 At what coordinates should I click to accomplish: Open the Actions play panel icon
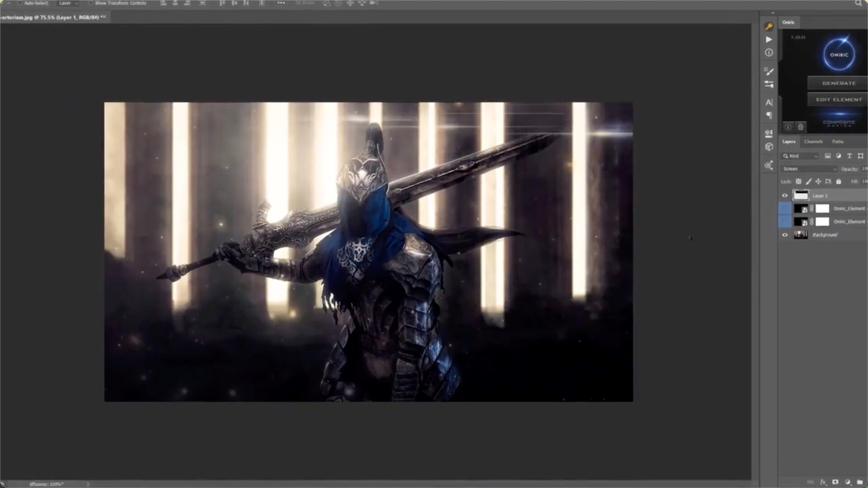coord(769,40)
